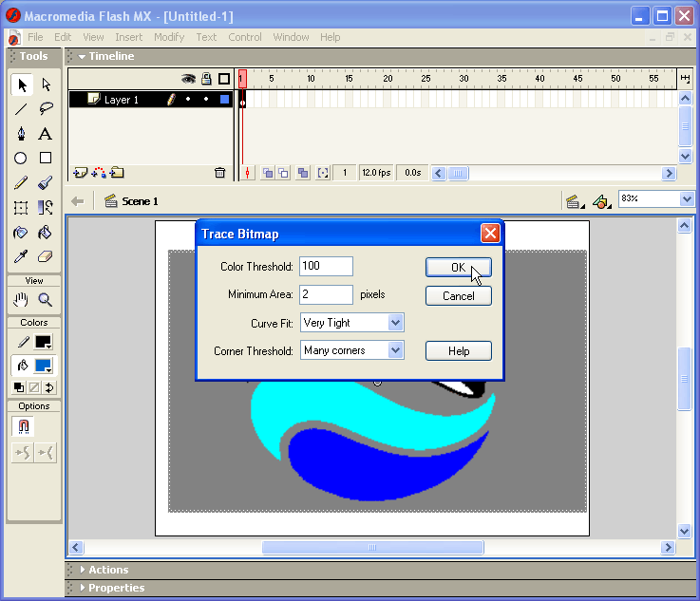Select the Zoom magnifier tool

[x=45, y=300]
